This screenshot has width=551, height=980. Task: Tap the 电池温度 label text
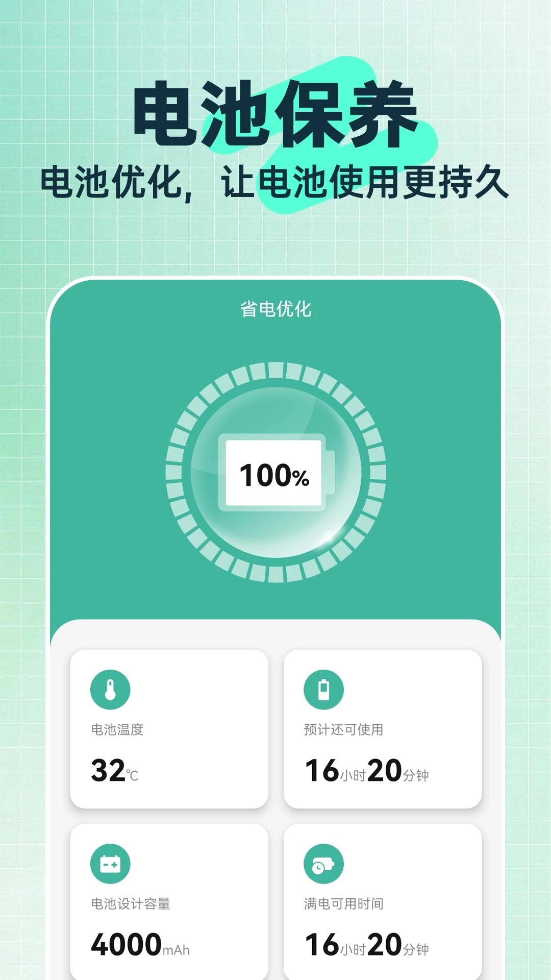117,730
